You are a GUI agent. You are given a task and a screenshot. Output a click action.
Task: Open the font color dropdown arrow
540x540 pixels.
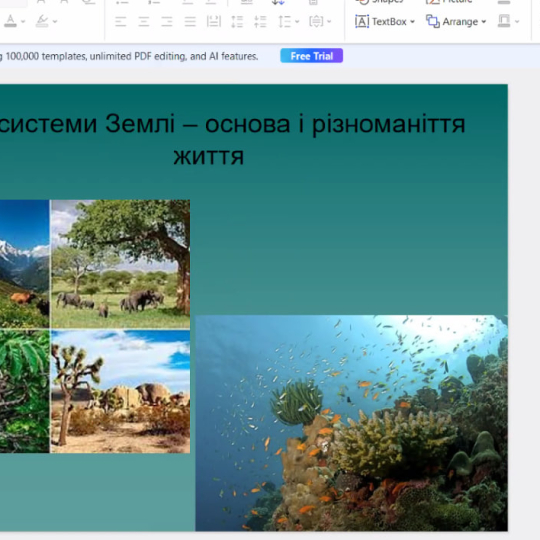pyautogui.click(x=23, y=22)
